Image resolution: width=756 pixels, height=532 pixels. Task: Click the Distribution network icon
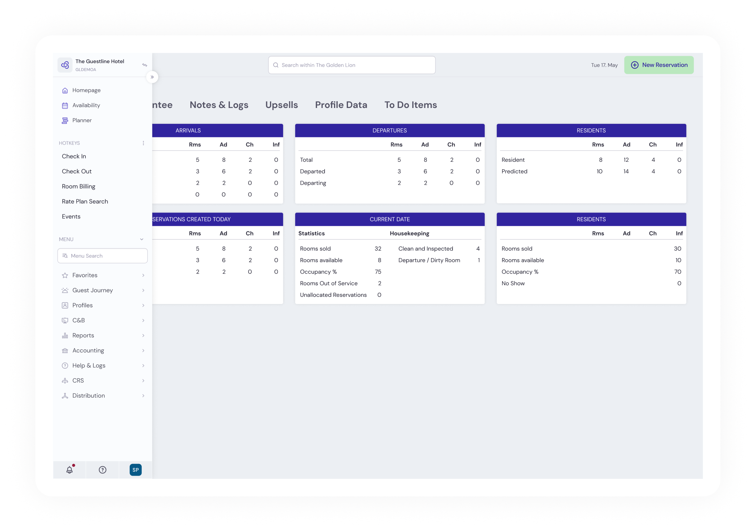(65, 396)
